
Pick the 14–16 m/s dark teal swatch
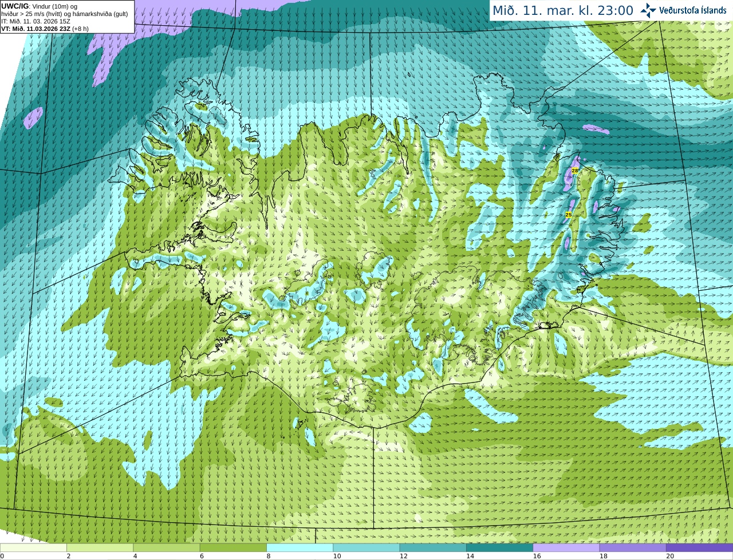click(x=499, y=548)
